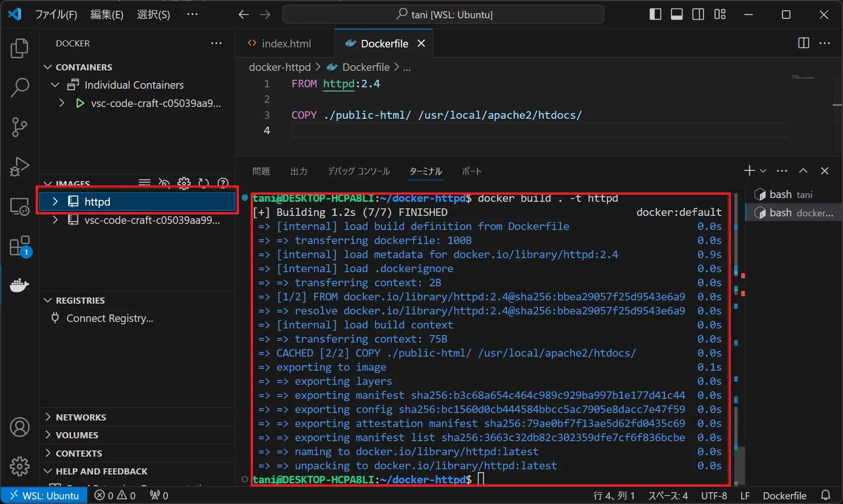Image resolution: width=843 pixels, height=504 pixels.
Task: Open the ターミナル panel tab
Action: 425,171
